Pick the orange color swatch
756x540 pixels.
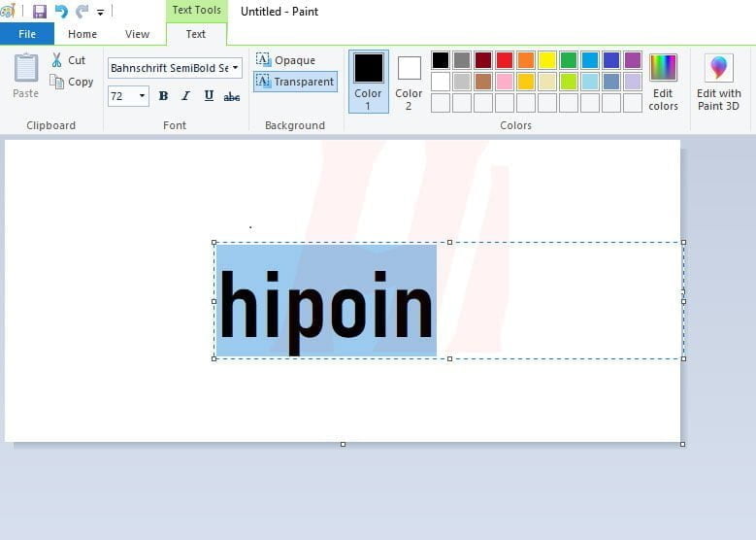coord(526,60)
